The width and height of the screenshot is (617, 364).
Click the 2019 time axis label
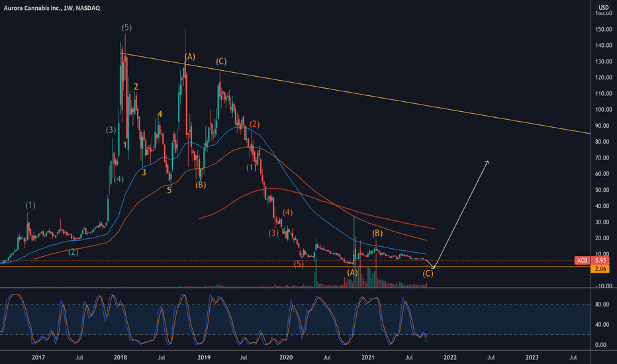[203, 357]
